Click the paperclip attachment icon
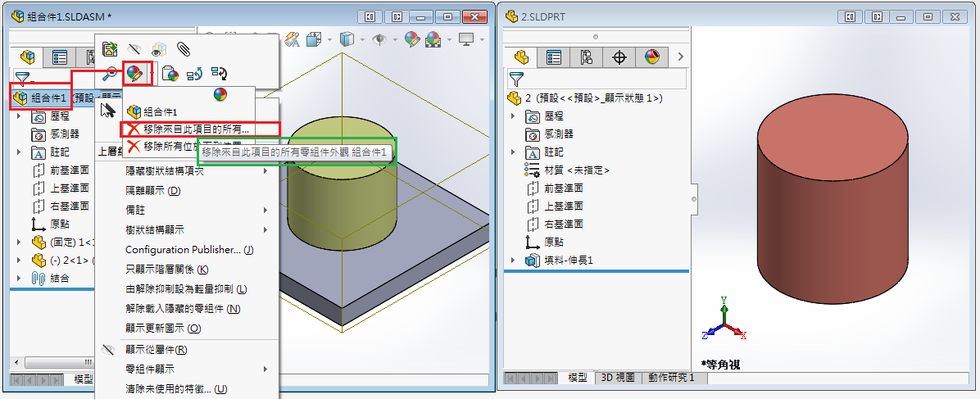Viewport: 980px width, 399px height. pos(183,49)
